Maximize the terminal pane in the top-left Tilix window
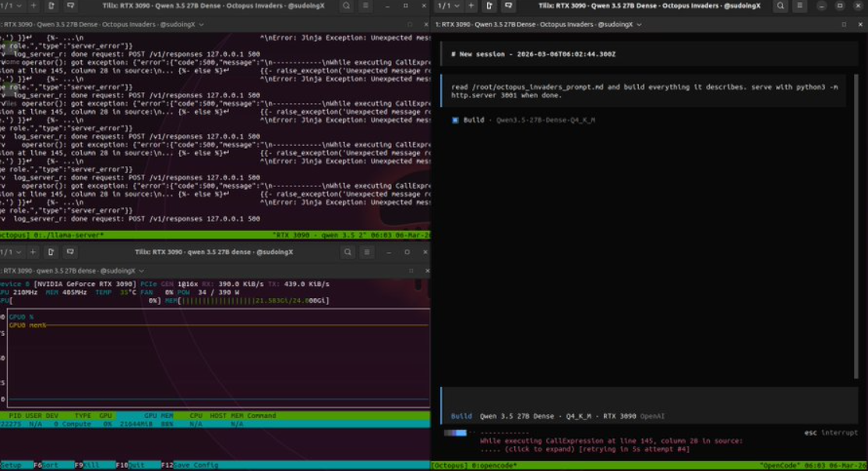 point(410,24)
